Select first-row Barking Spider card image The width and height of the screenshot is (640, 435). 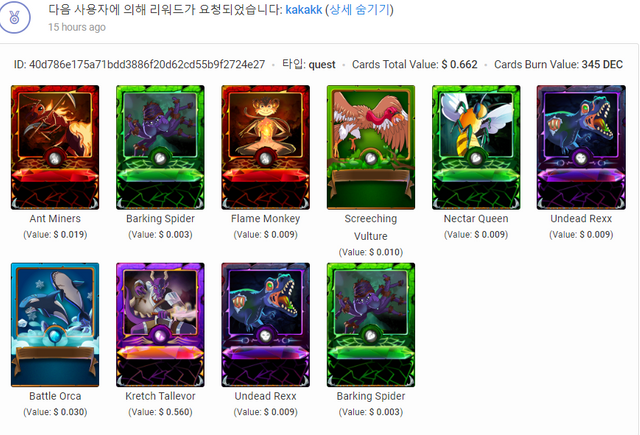pyautogui.click(x=160, y=147)
